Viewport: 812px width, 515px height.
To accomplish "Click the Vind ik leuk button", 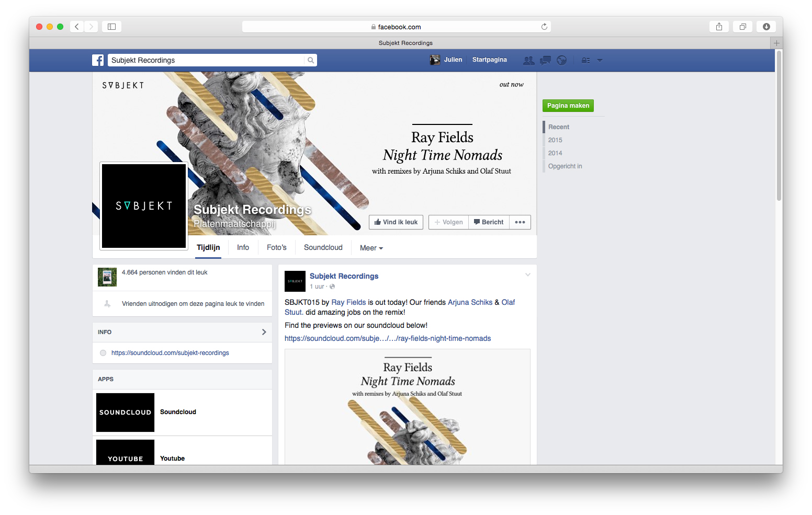I will [x=396, y=222].
